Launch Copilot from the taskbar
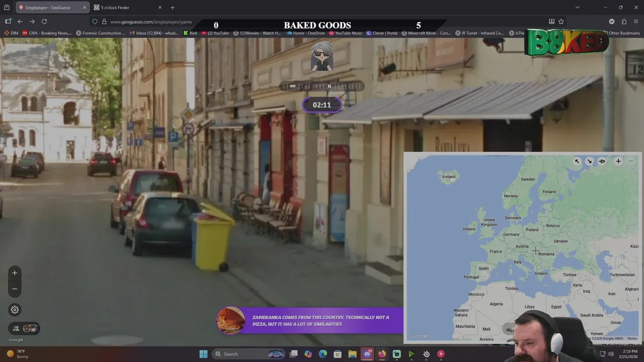The width and height of the screenshot is (644, 362). [x=308, y=354]
